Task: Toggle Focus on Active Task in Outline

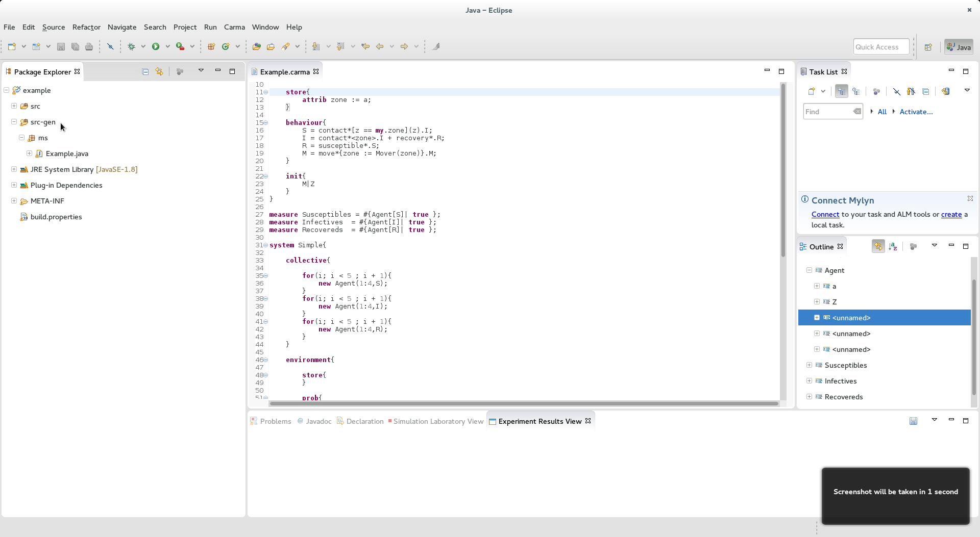Action: click(914, 246)
